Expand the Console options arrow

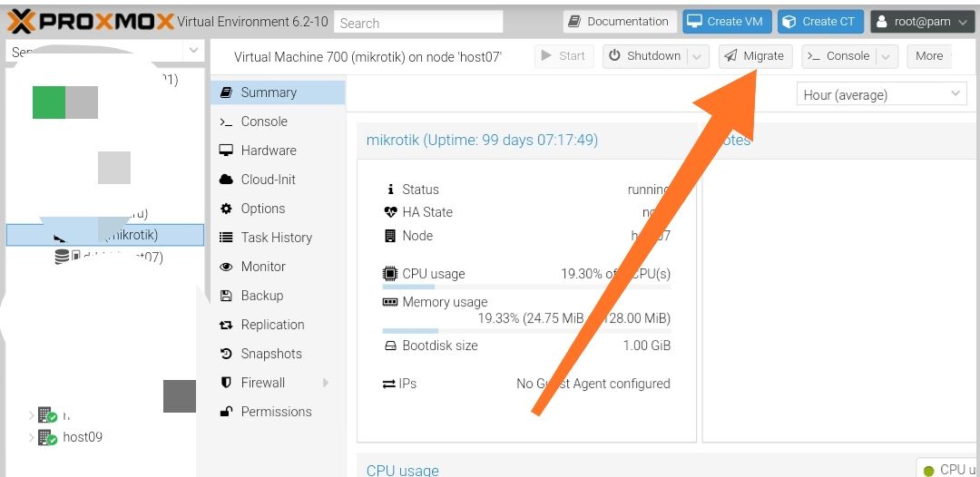pyautogui.click(x=887, y=56)
